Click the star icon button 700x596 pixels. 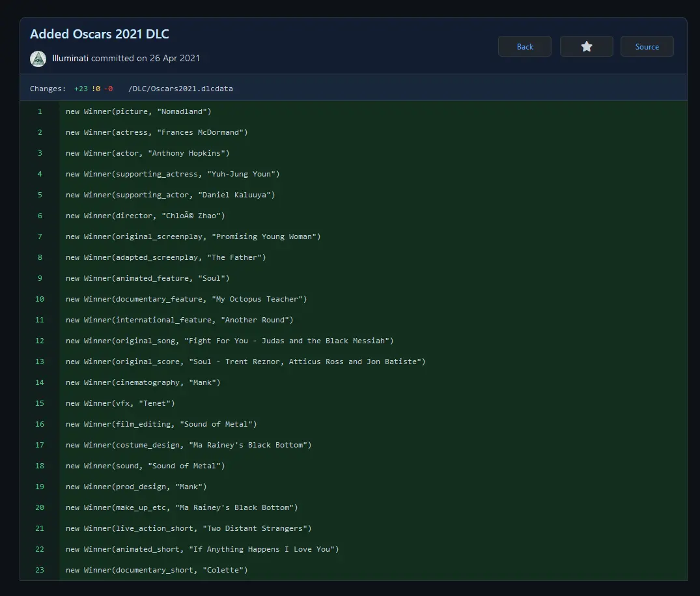click(x=586, y=46)
